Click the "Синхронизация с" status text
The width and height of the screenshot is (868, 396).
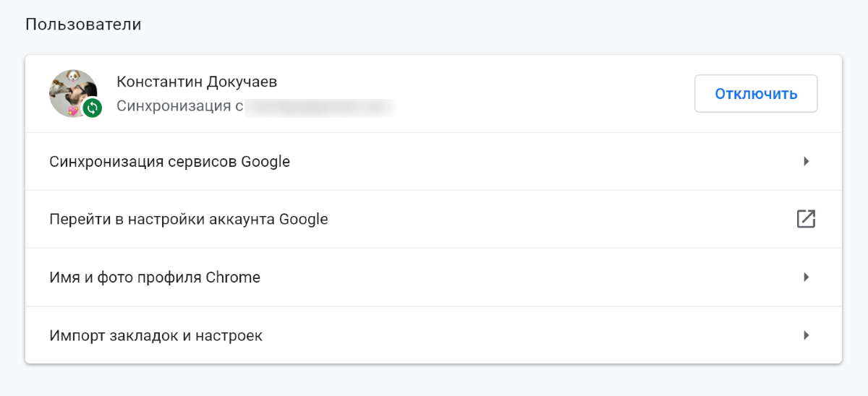point(178,108)
